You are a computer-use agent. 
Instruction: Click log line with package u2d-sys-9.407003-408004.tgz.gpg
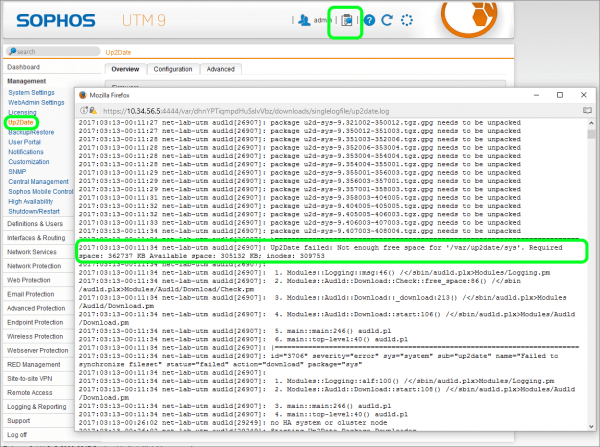click(300, 231)
